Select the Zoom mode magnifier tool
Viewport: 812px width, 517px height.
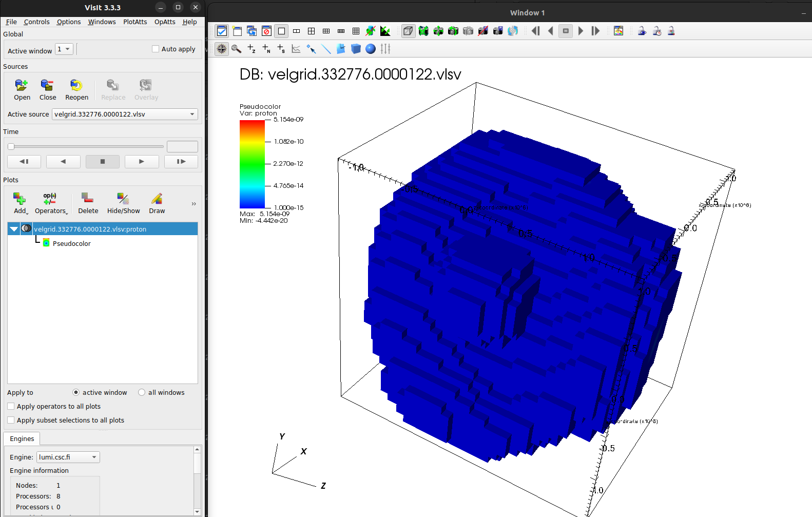click(x=236, y=49)
